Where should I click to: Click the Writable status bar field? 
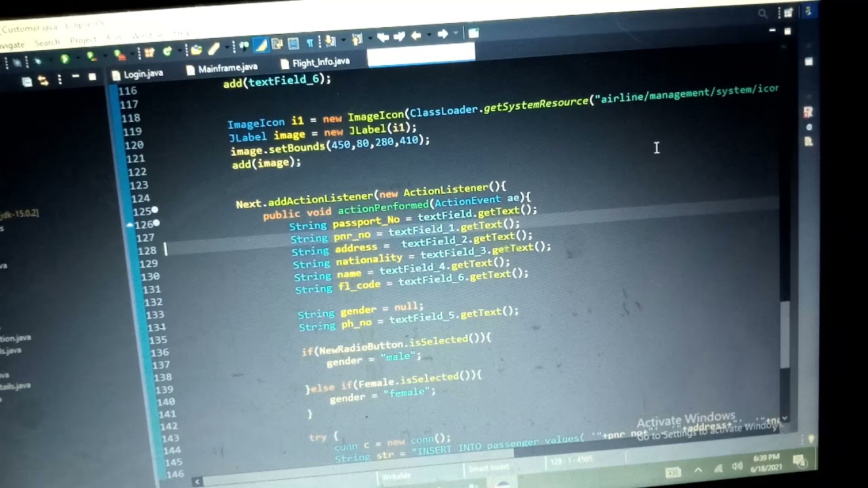coord(397,475)
